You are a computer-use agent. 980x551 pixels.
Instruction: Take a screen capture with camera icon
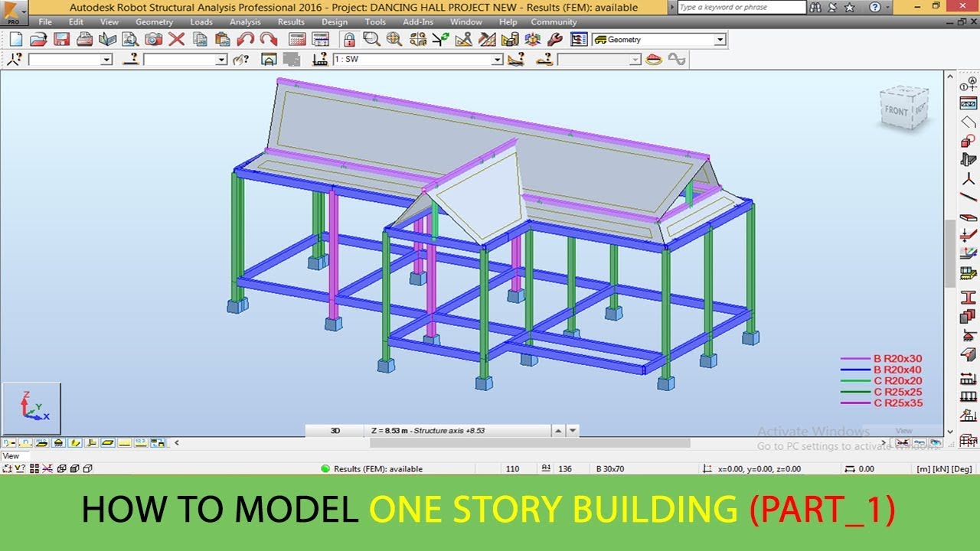[153, 39]
